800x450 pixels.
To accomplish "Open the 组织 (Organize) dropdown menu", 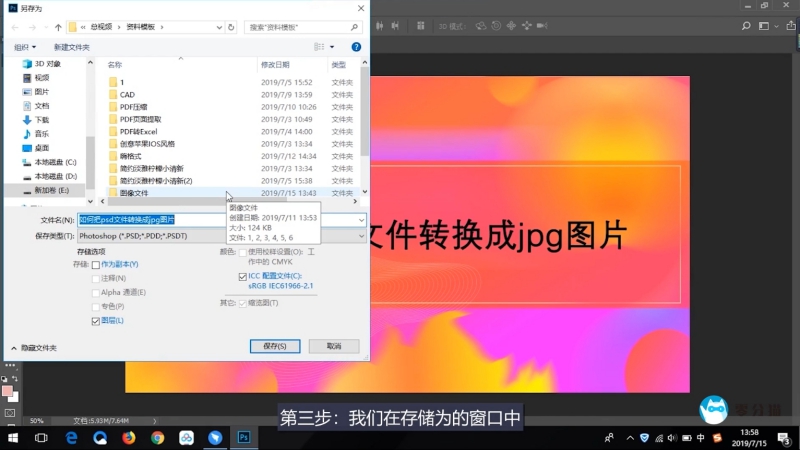I will click(x=25, y=46).
